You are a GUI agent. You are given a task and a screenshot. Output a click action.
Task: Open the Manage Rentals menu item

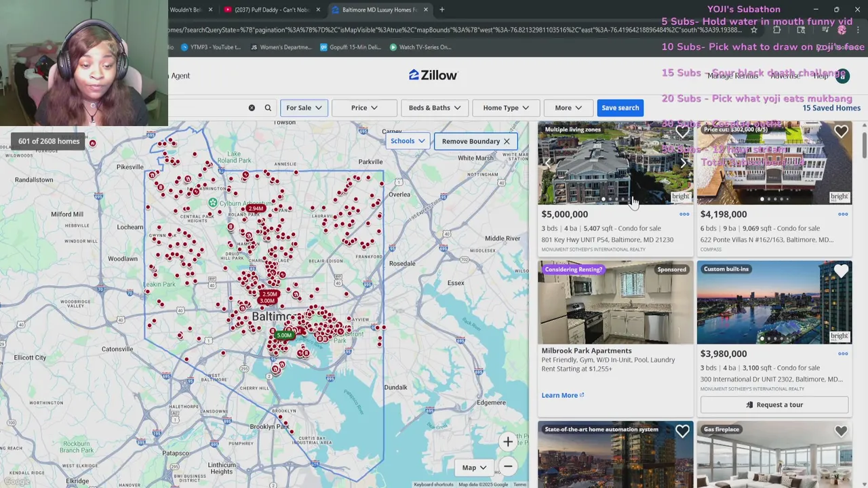(x=732, y=76)
